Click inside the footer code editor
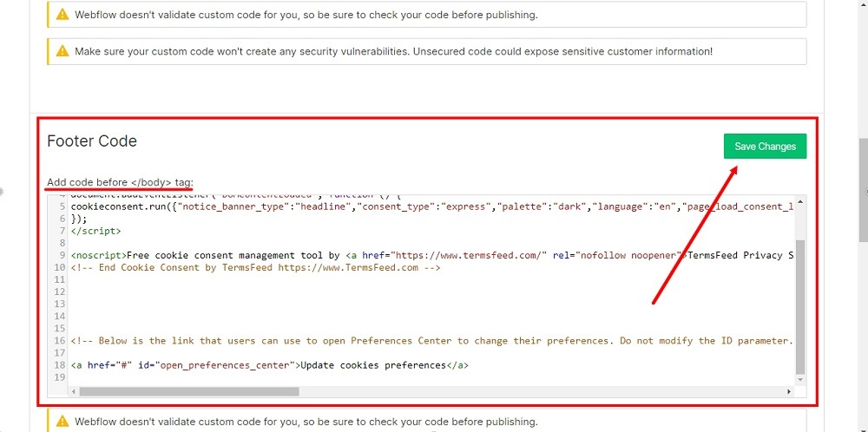Image resolution: width=868 pixels, height=432 pixels. coord(426,296)
